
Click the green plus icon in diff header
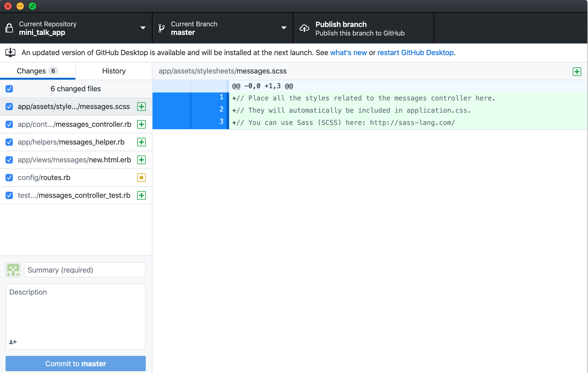[x=577, y=72]
